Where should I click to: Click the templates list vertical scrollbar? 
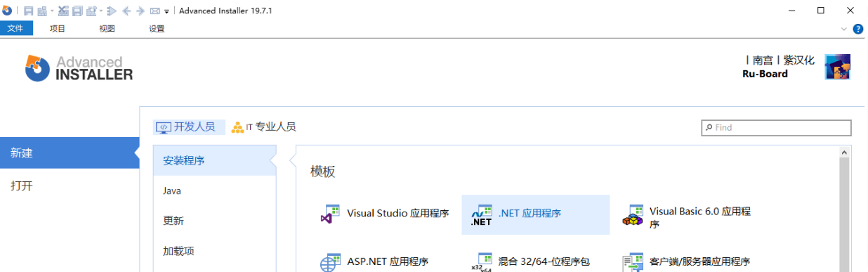click(x=845, y=215)
